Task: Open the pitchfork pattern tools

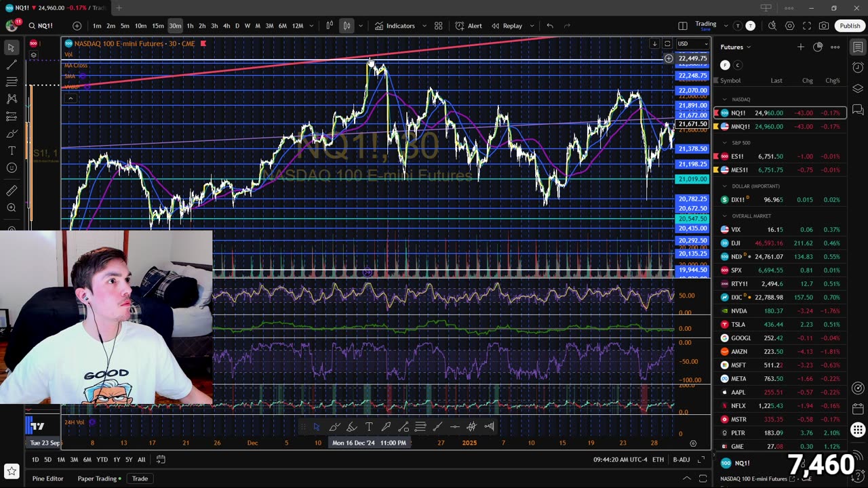Action: pyautogui.click(x=12, y=99)
